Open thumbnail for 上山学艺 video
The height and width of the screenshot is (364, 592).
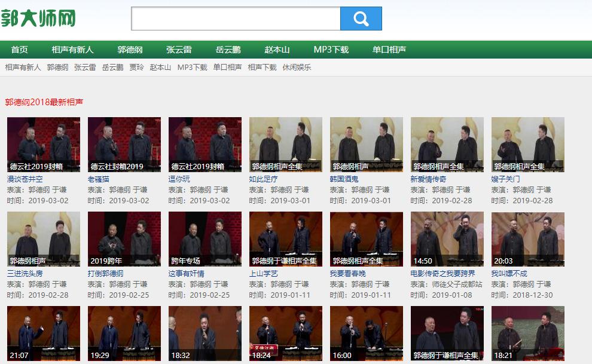(x=286, y=239)
